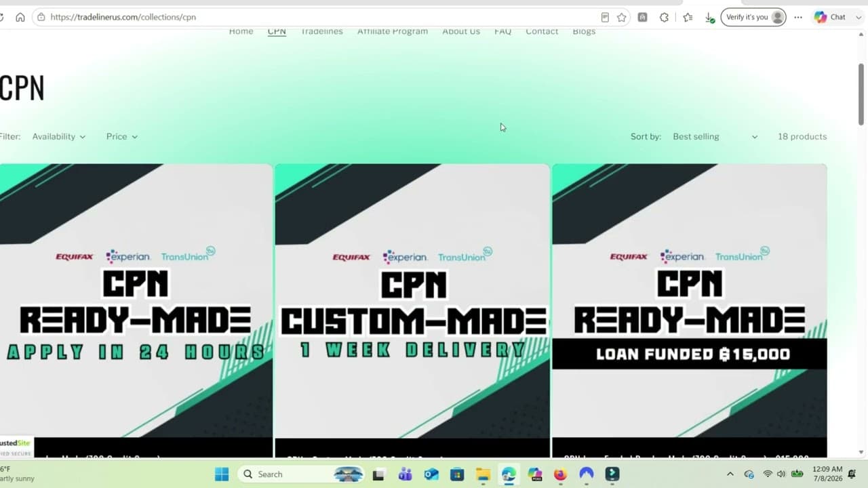This screenshot has width=868, height=488.
Task: Open clock and date 12:09 AM
Action: click(x=827, y=474)
